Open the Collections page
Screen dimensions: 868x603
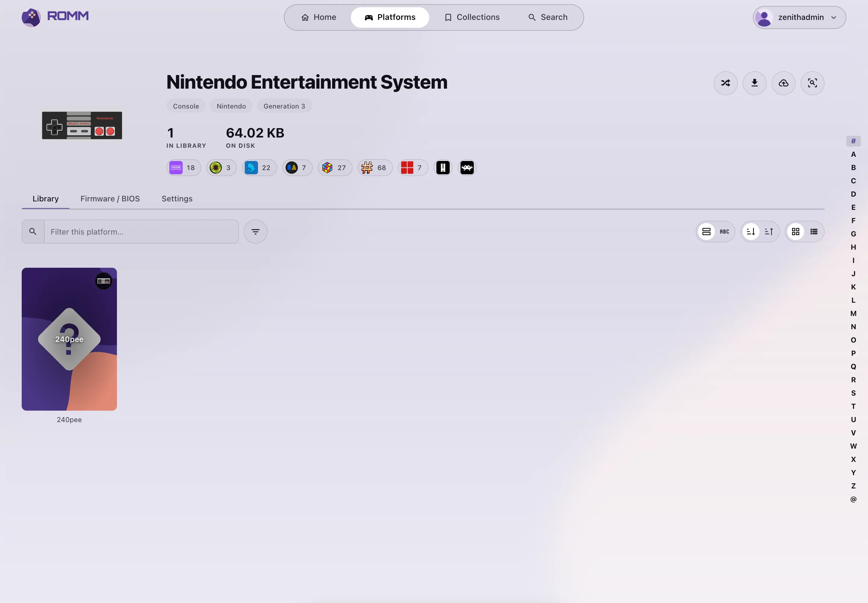click(x=472, y=17)
